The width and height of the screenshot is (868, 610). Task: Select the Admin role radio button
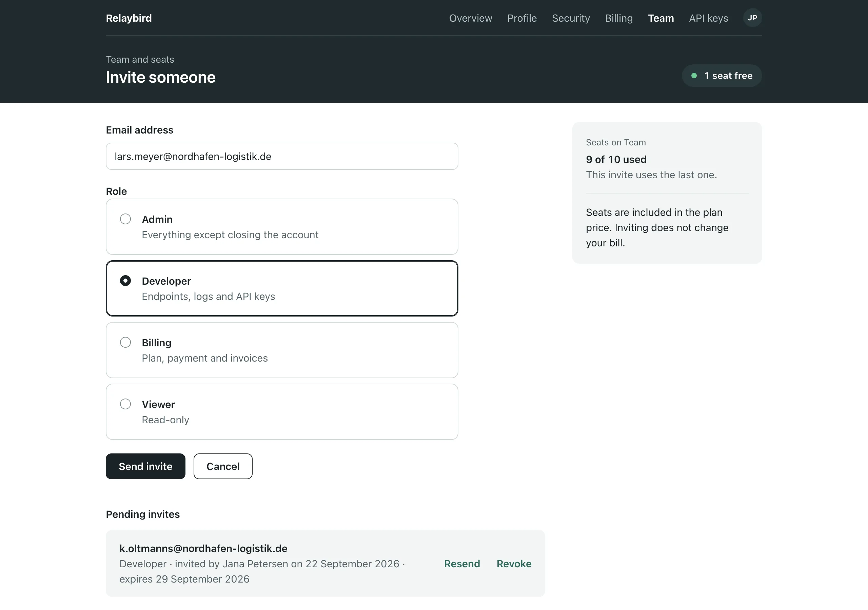click(x=125, y=219)
